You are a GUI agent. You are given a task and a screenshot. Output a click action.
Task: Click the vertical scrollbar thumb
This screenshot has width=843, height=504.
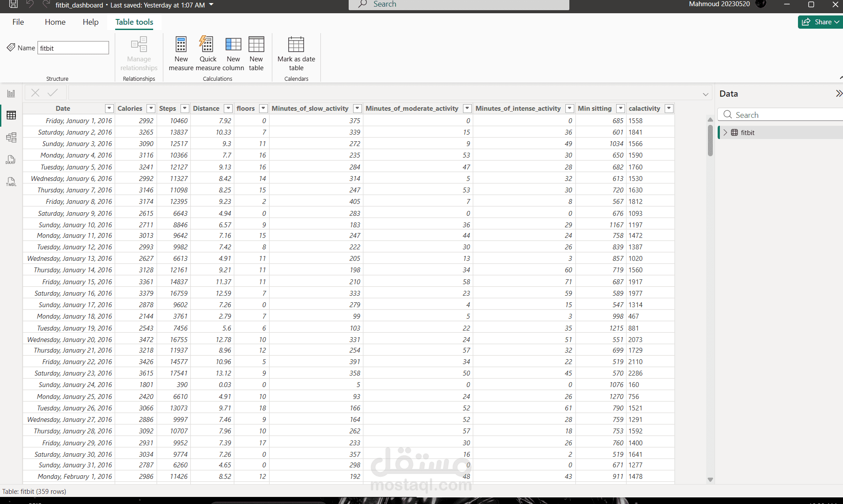point(710,140)
